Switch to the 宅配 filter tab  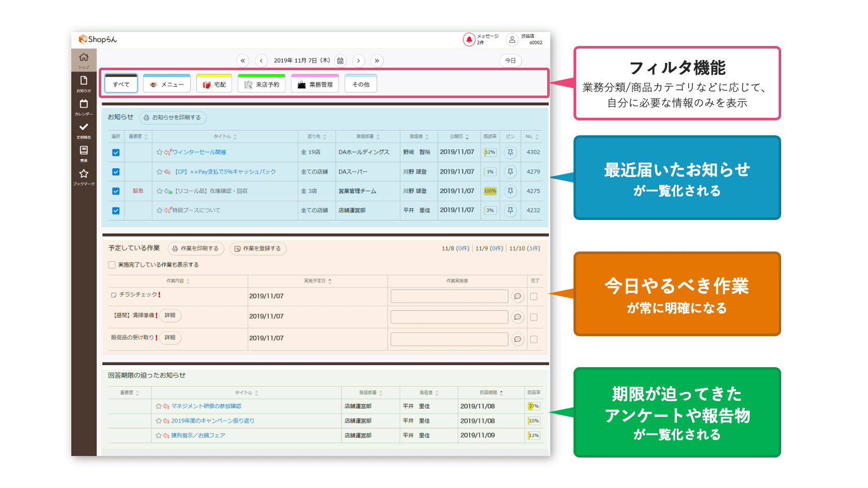click(x=214, y=83)
